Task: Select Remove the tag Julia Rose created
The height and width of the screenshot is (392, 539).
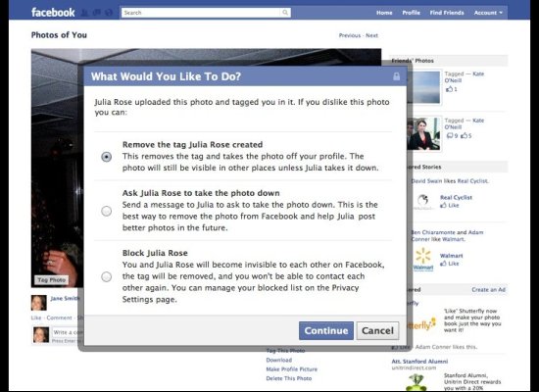Action: pyautogui.click(x=107, y=157)
